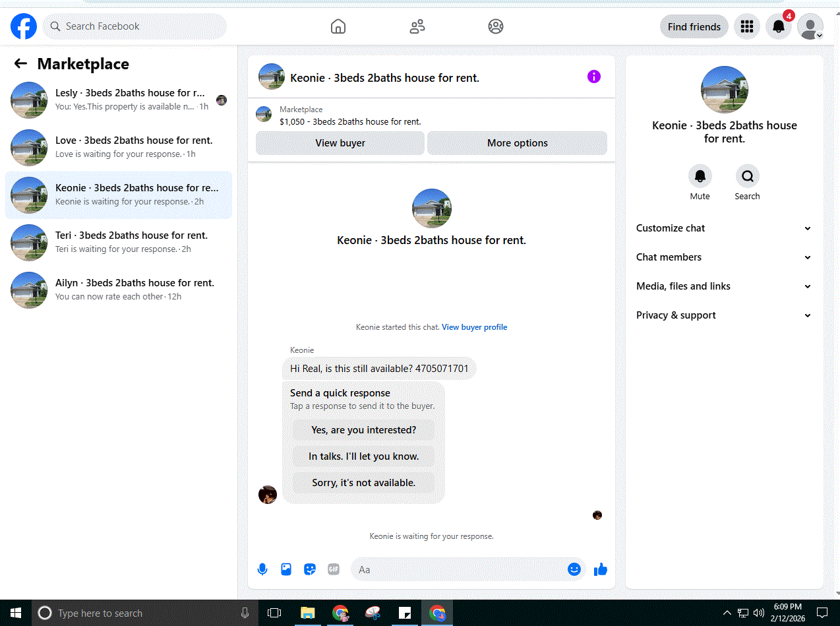Choose a sticker icon
This screenshot has width=840, height=626.
tap(310, 569)
